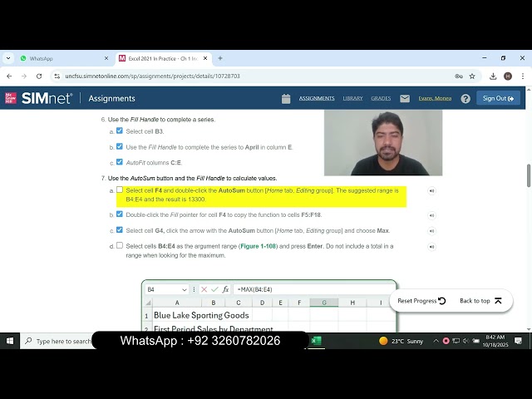Go forward in browser history

click(x=24, y=76)
